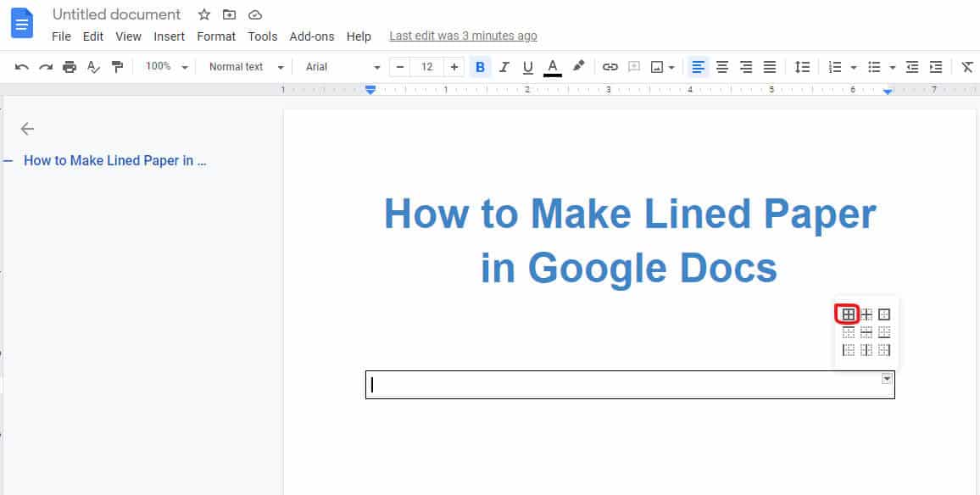Image resolution: width=980 pixels, height=495 pixels.
Task: Increase the font size
Action: 454,67
